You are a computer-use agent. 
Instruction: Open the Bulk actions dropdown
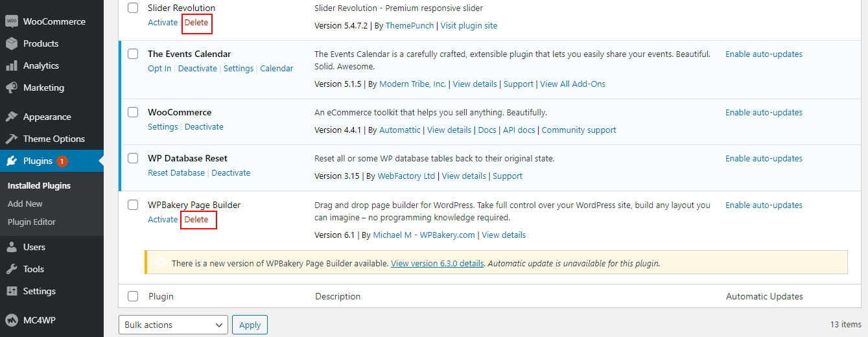pyautogui.click(x=173, y=325)
